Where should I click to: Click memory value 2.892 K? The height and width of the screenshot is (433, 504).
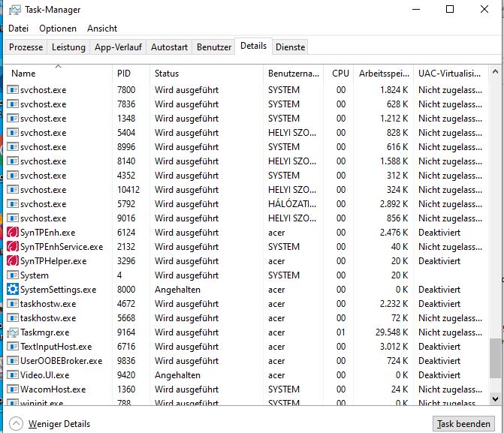[x=394, y=203]
